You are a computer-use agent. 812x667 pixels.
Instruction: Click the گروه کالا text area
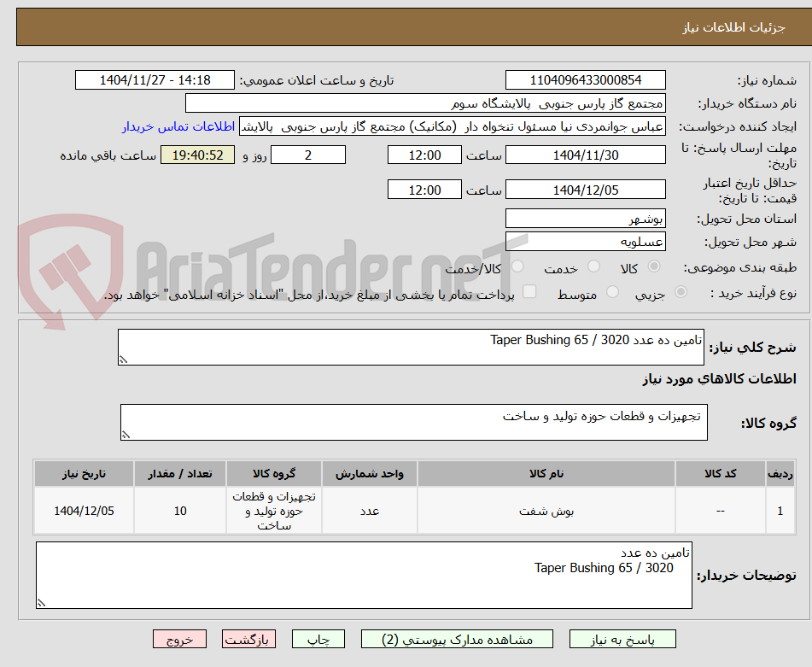[414, 423]
